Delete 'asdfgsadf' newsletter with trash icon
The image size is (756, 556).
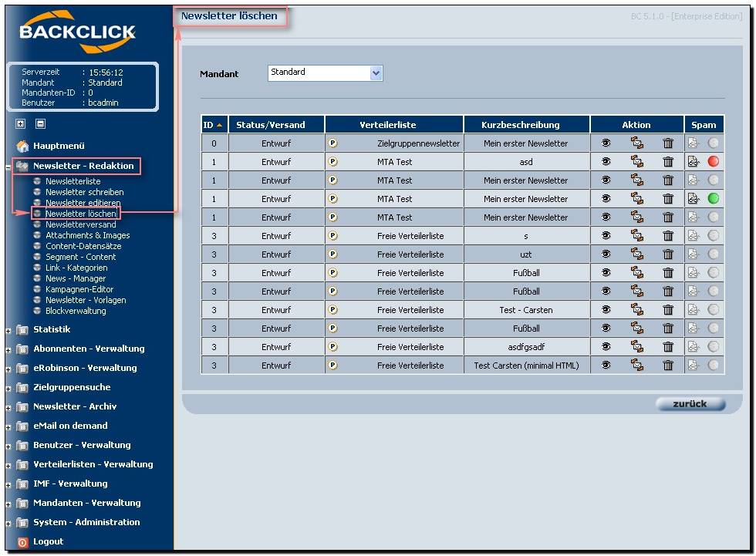click(x=668, y=346)
